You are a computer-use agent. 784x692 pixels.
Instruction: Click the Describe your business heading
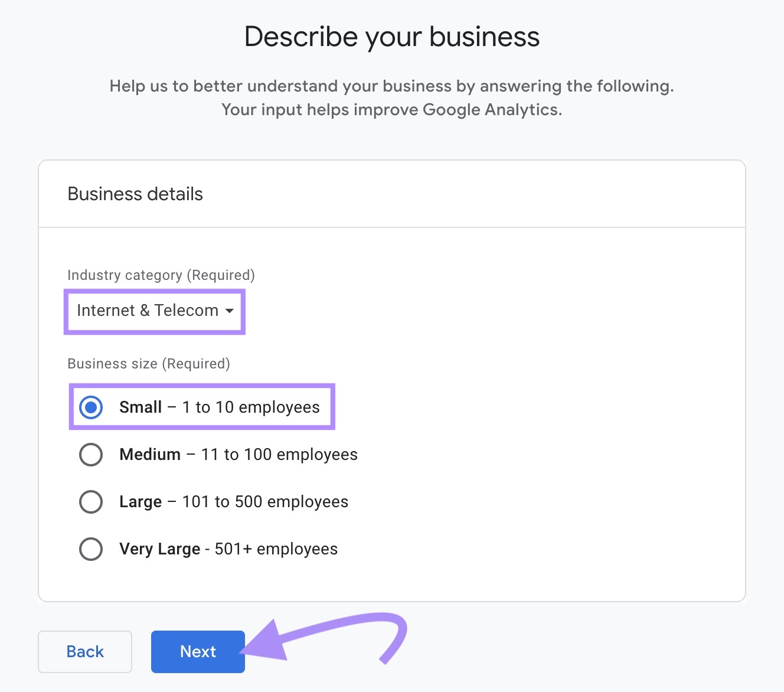[392, 36]
